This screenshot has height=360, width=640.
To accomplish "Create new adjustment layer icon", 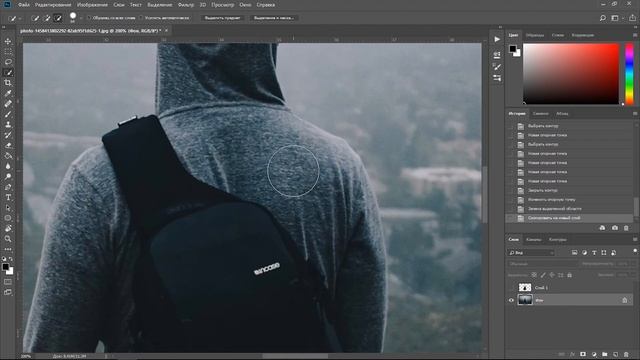I will point(594,354).
